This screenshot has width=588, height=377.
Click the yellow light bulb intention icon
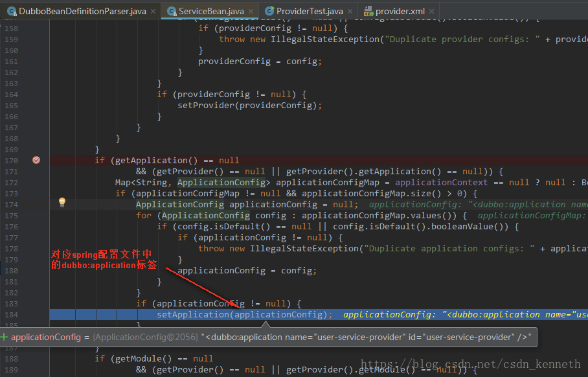[62, 202]
